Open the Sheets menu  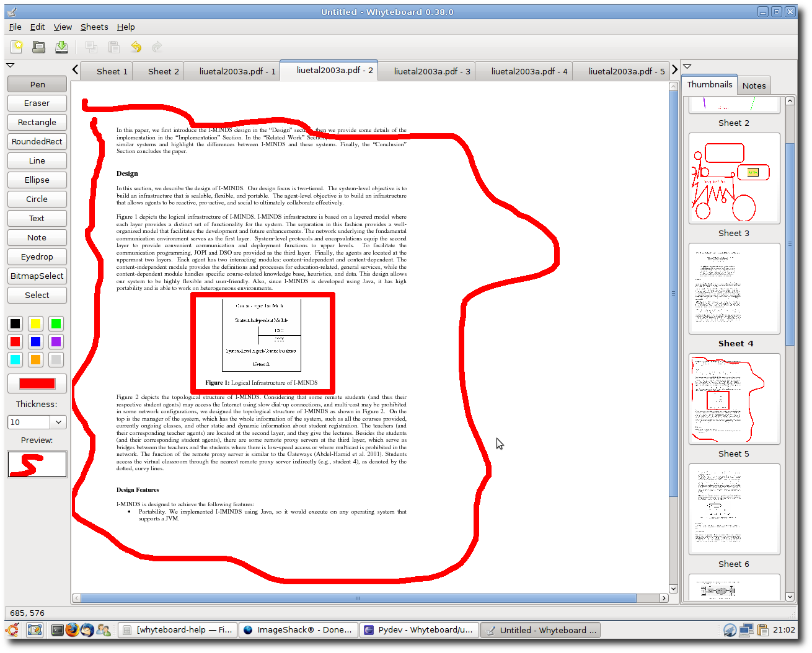point(94,27)
